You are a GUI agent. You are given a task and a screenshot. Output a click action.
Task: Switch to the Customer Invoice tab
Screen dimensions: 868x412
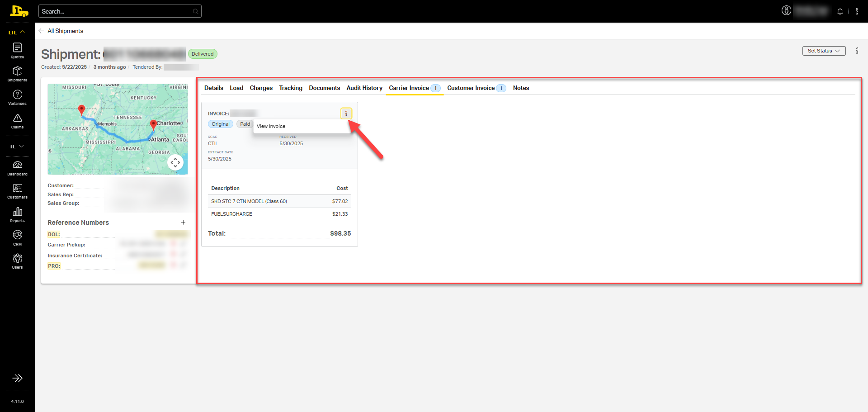click(x=477, y=88)
